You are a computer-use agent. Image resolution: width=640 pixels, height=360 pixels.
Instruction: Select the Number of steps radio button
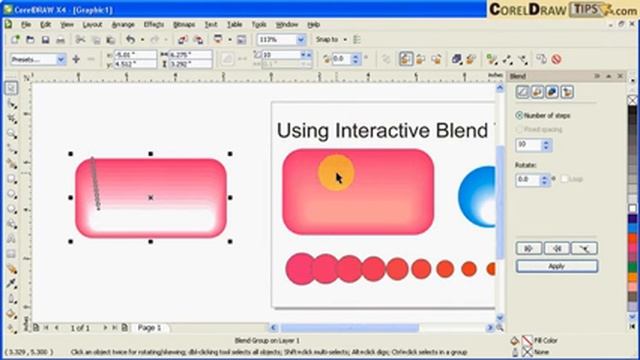click(x=519, y=116)
